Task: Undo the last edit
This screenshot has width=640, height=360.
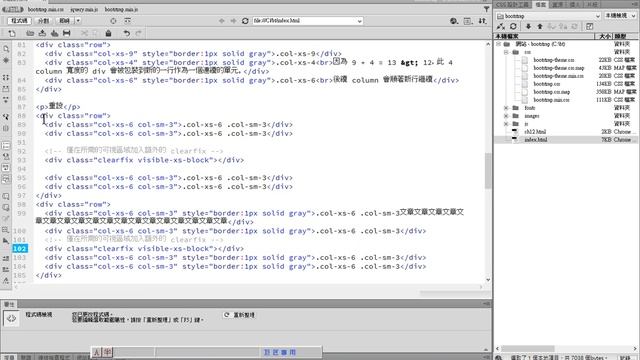Action: (x=127, y=33)
